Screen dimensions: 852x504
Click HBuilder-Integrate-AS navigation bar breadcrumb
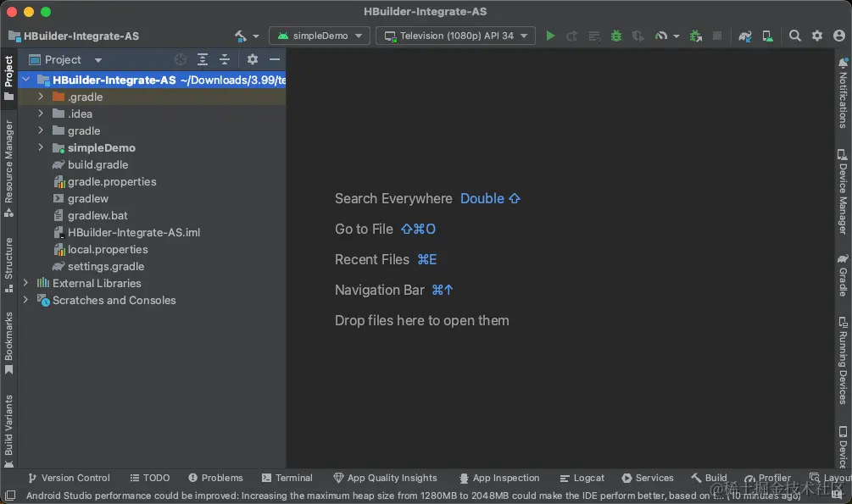coord(75,36)
